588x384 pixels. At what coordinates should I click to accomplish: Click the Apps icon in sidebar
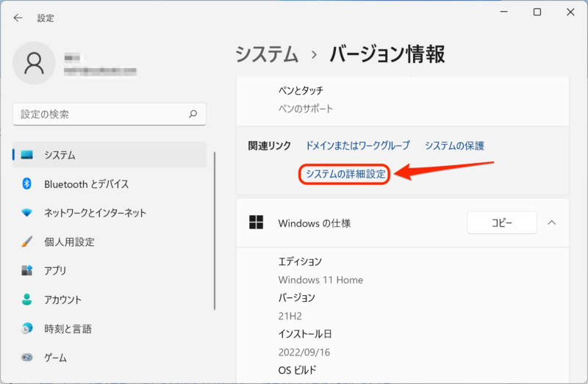(x=26, y=270)
